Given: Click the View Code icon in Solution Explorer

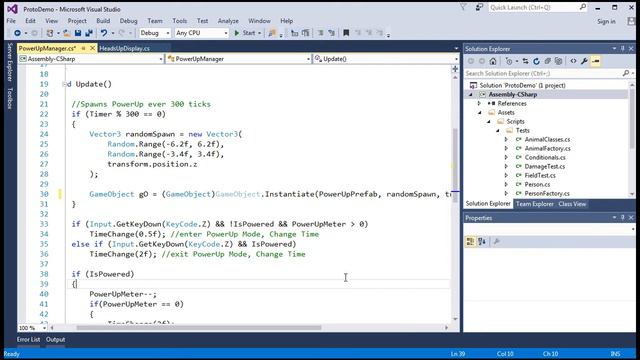Looking at the screenshot, I should [x=573, y=61].
